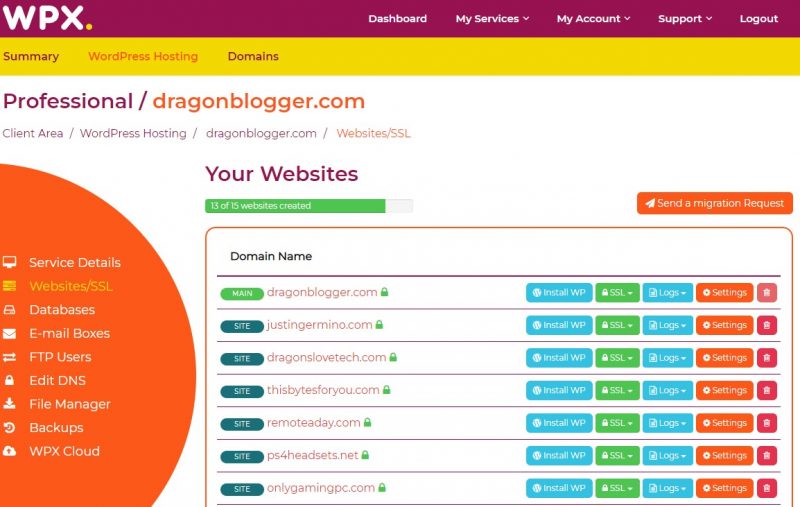The width and height of the screenshot is (800, 507).
Task: Switch to the Summary tab
Action: pyautogui.click(x=31, y=56)
